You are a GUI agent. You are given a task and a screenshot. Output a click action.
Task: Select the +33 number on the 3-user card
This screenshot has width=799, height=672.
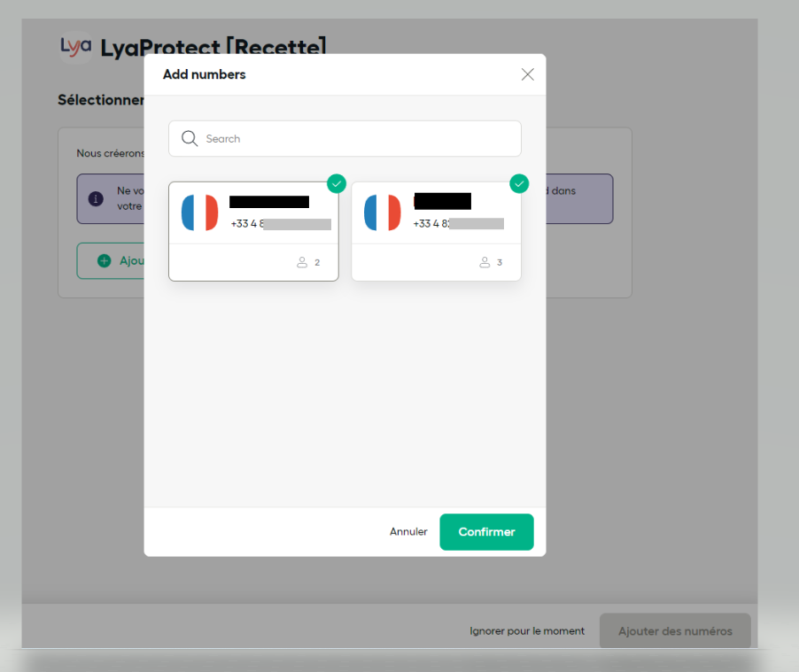[458, 224]
